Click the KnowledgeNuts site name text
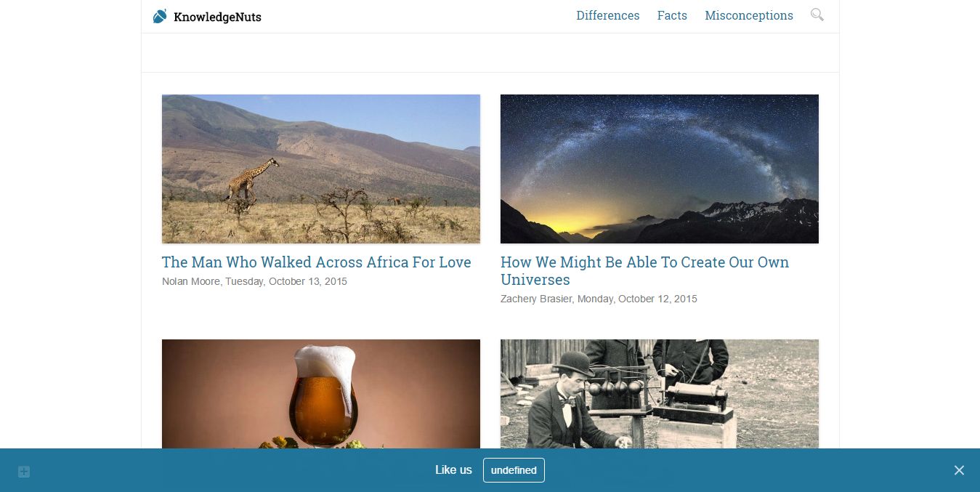 tap(217, 17)
